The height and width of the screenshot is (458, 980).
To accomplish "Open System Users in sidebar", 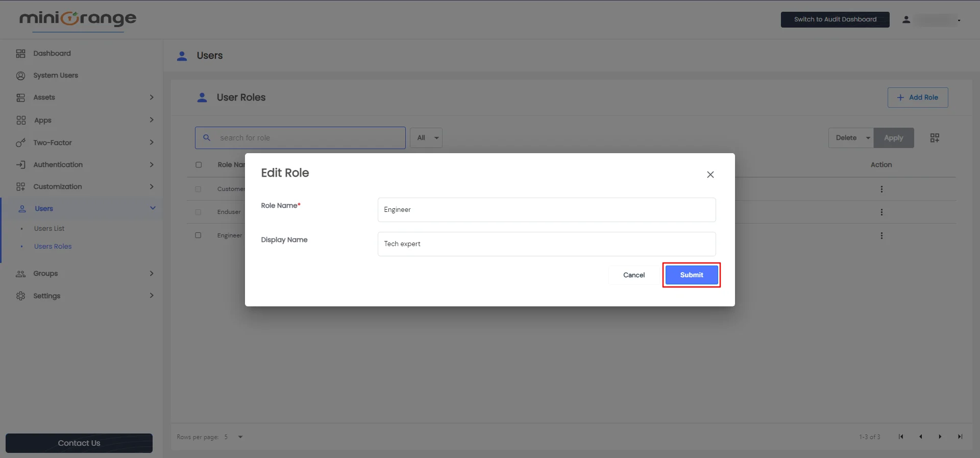I will click(x=56, y=76).
